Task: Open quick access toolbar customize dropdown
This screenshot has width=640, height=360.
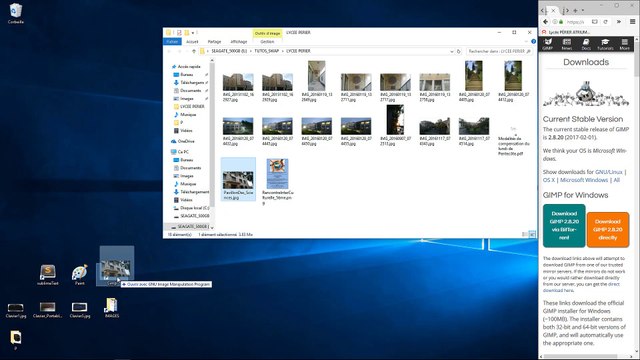Action: coord(193,33)
